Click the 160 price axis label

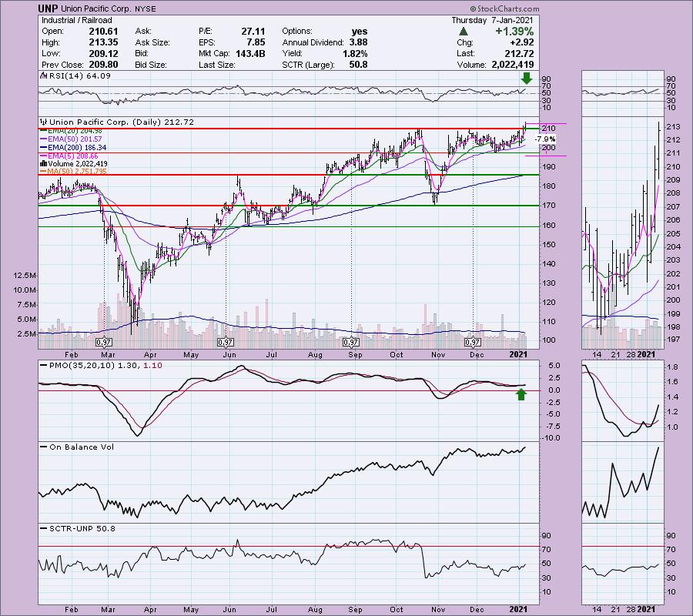coord(549,226)
